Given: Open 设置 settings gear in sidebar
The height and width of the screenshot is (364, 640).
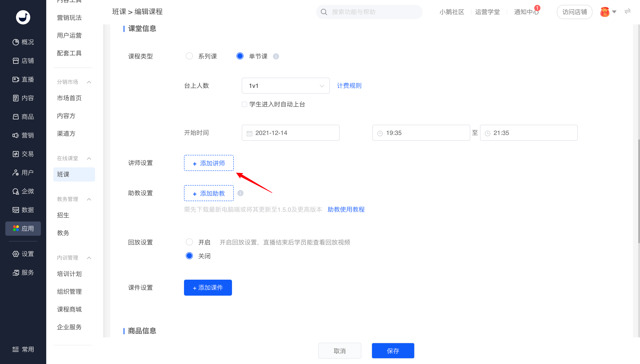Looking at the screenshot, I should (x=16, y=254).
